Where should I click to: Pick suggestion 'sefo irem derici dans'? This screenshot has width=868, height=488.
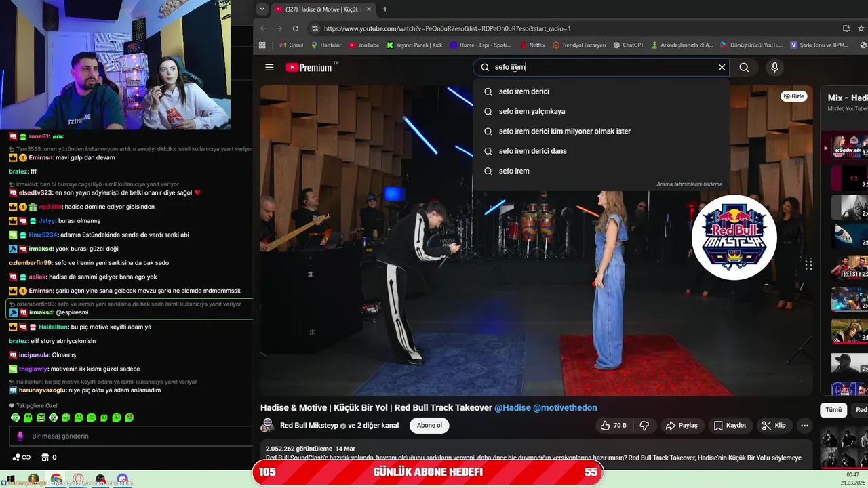coord(601,151)
